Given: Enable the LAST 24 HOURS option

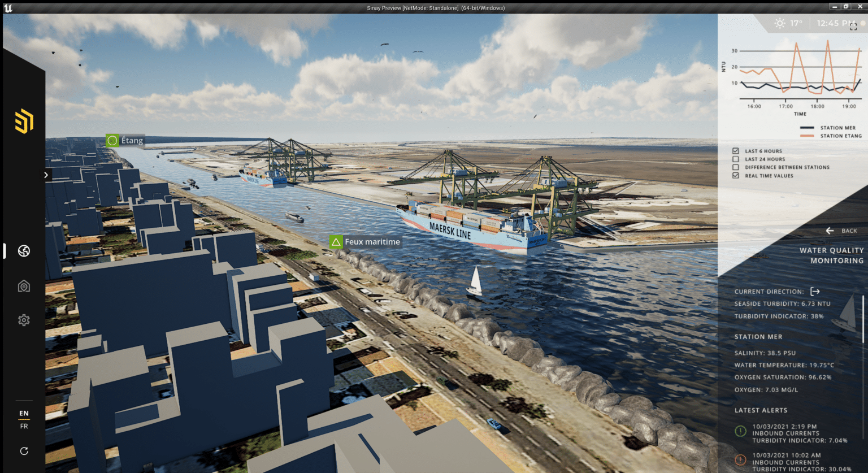Looking at the screenshot, I should (736, 159).
